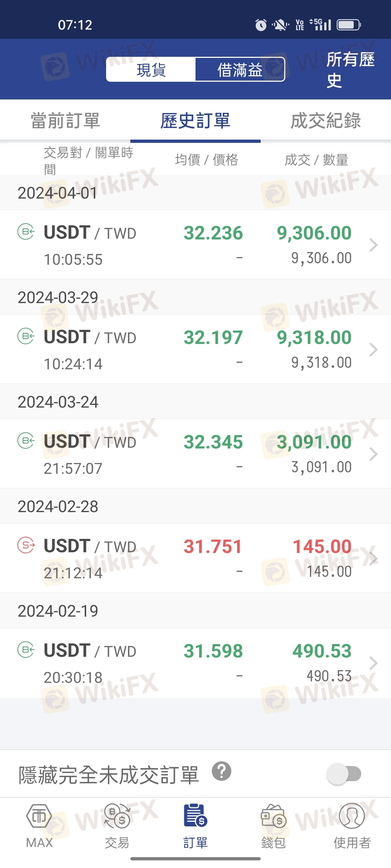
Task: Expand the 2024-02-19 order chevron
Action: pyautogui.click(x=373, y=663)
